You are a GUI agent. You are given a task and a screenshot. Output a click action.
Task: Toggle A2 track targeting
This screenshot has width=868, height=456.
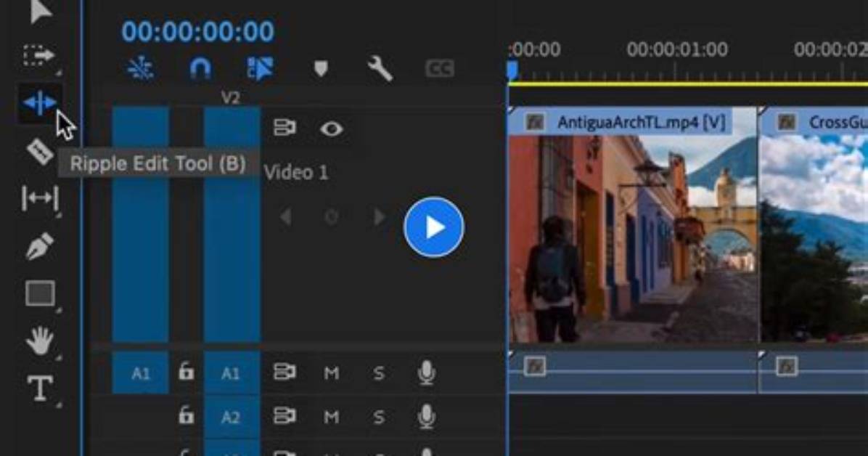click(232, 417)
